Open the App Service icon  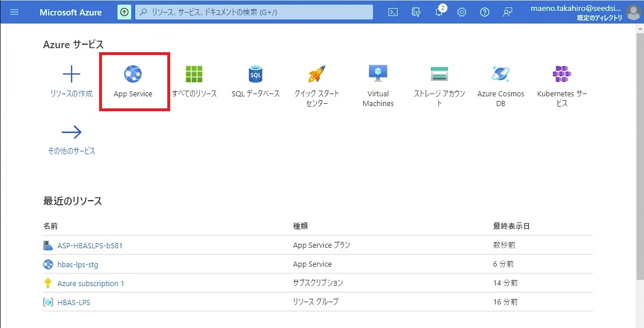click(x=133, y=74)
